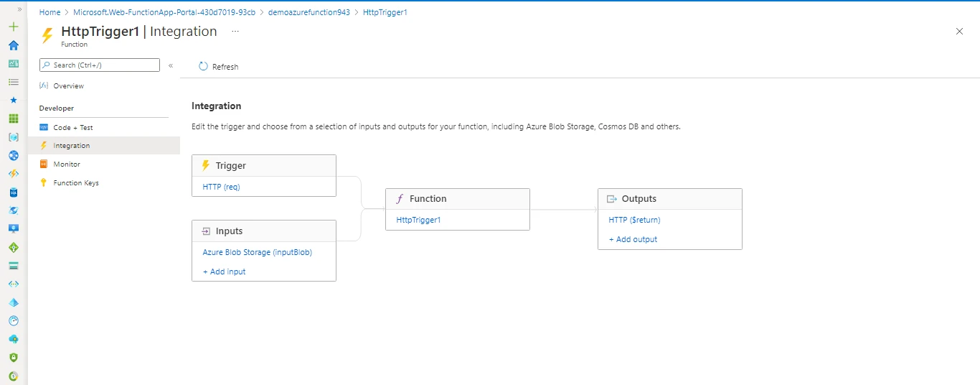The height and width of the screenshot is (385, 980).
Task: Click the HttpTrigger1 lightning bolt header icon
Action: pyautogui.click(x=47, y=35)
